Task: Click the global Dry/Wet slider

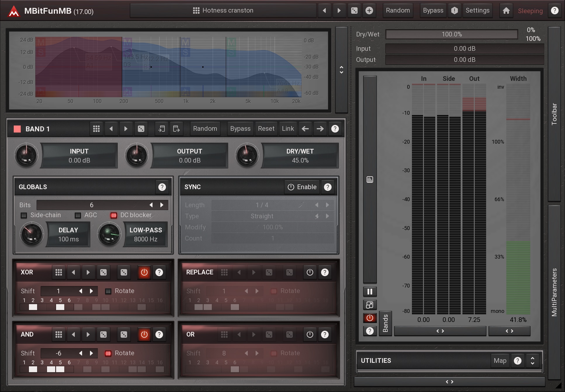Action: point(451,34)
